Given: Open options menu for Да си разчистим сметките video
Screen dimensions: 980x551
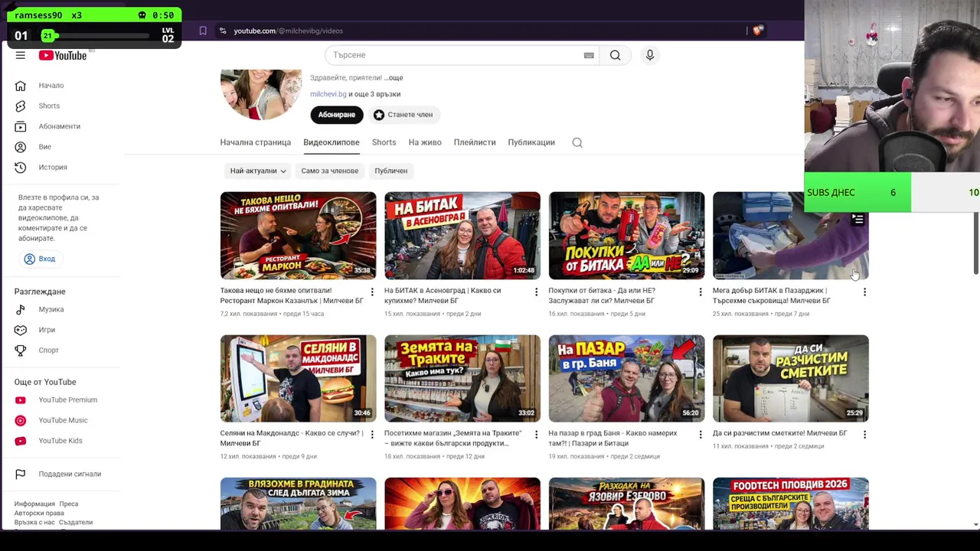Looking at the screenshot, I should click(x=864, y=434).
